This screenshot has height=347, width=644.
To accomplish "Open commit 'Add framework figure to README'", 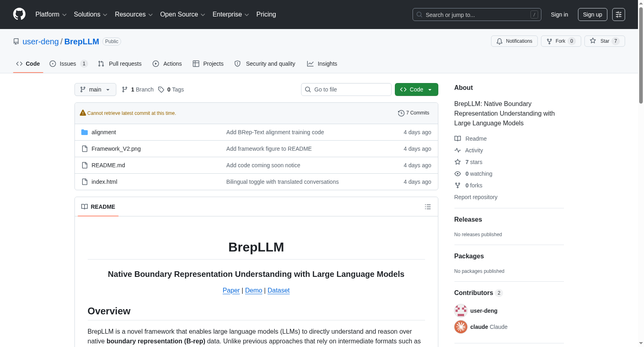I will click(x=269, y=149).
